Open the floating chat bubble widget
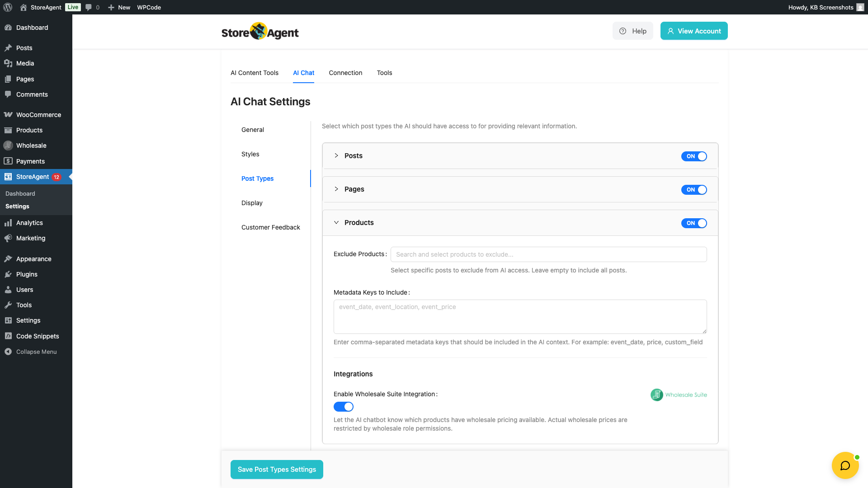The width and height of the screenshot is (868, 488). pyautogui.click(x=845, y=465)
